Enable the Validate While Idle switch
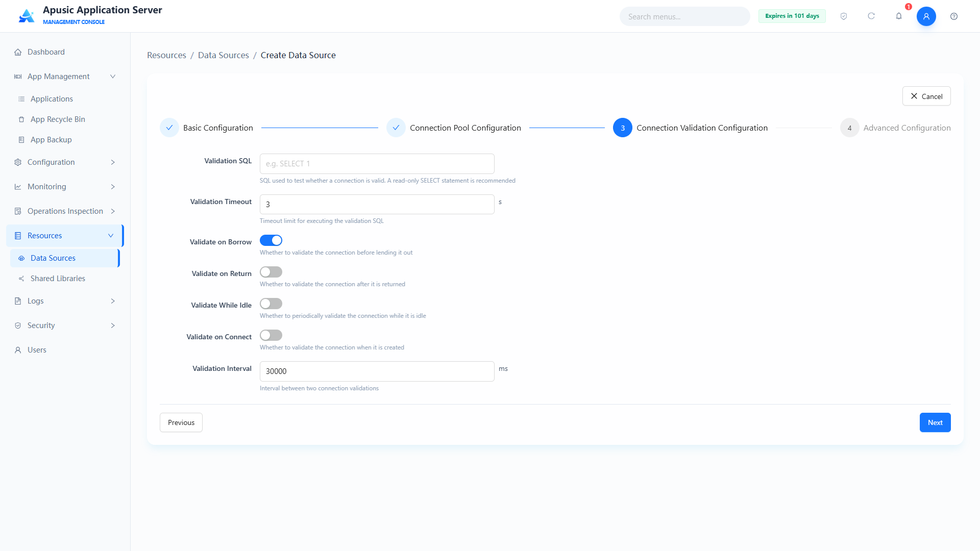 [x=271, y=304]
